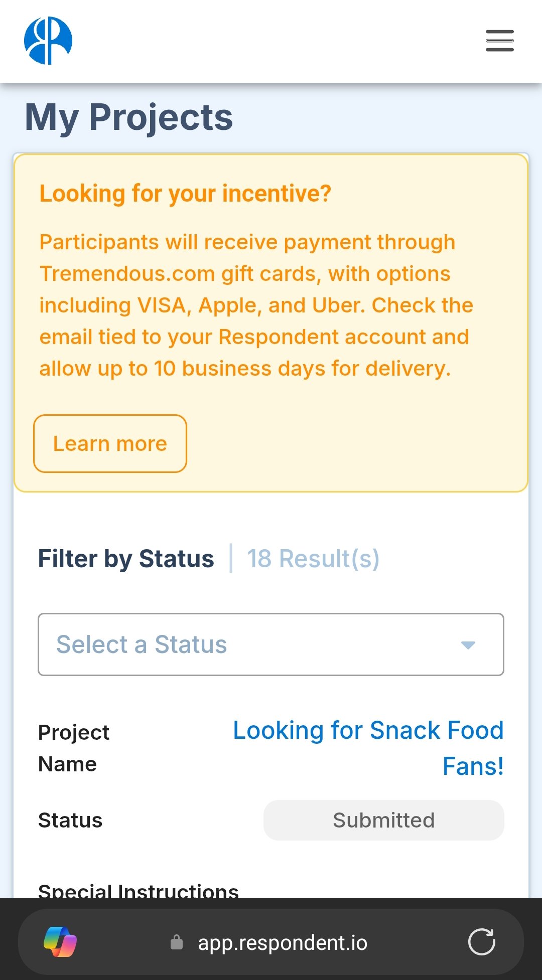Viewport: 542px width, 980px height.
Task: Open the Copilot icon in browser bar
Action: [60, 942]
